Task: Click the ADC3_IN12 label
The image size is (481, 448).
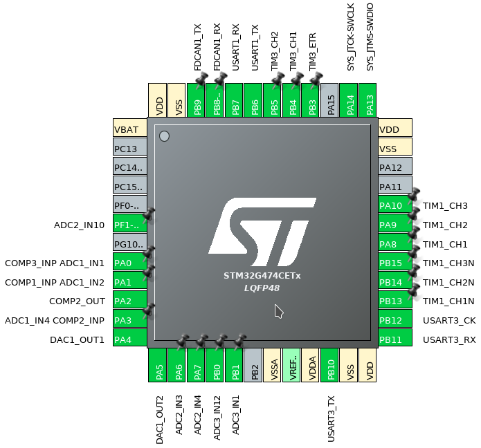Action: [217, 418]
